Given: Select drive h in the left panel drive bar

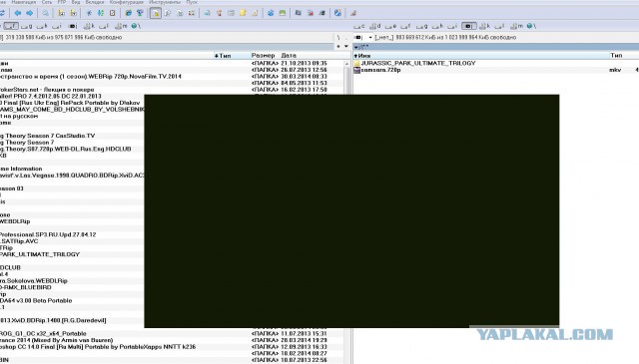Looking at the screenshot, I should [x=42, y=26].
